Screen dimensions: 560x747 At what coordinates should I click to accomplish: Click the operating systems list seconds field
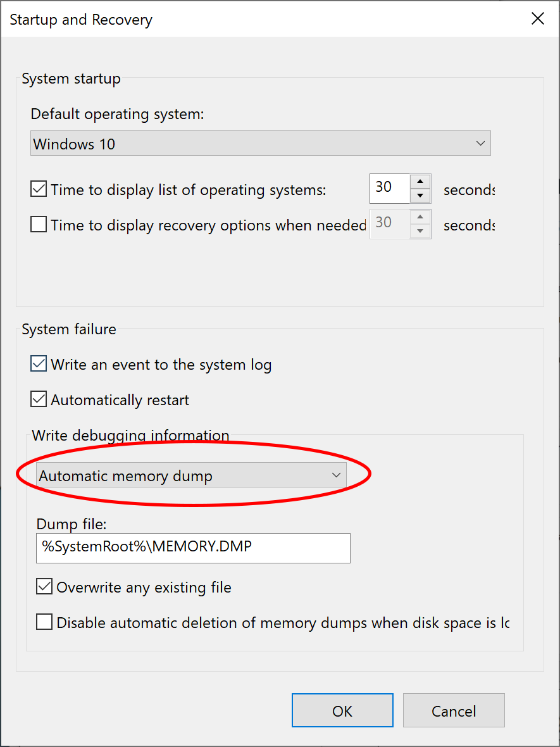(x=390, y=188)
